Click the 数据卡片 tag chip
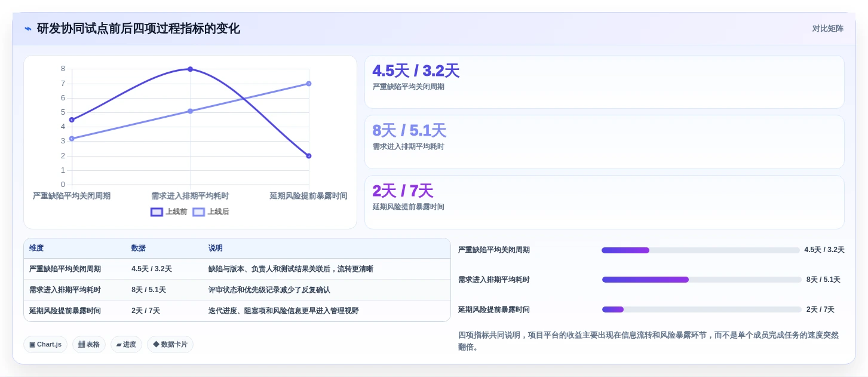Screen dimensions: 868x377 170,345
